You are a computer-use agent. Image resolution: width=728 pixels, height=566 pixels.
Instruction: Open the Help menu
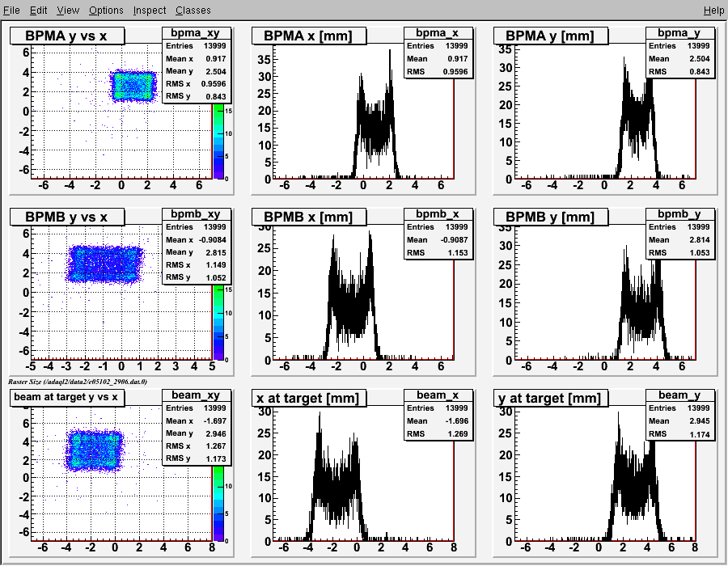point(713,11)
